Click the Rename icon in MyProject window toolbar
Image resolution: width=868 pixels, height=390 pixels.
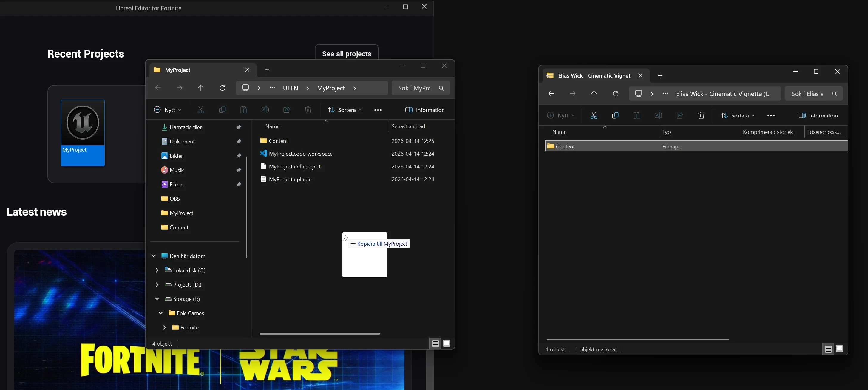point(265,110)
